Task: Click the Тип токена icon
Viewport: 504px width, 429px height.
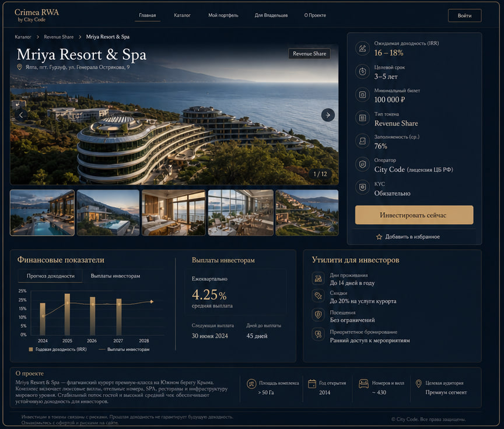Action: point(362,118)
